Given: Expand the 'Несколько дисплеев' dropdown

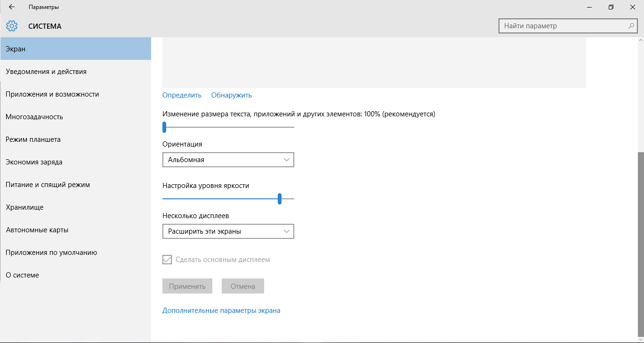Looking at the screenshot, I should pyautogui.click(x=228, y=231).
